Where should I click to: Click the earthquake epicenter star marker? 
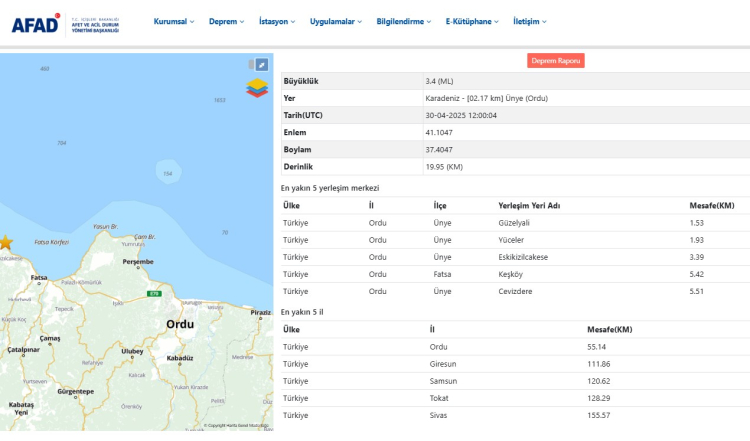pyautogui.click(x=5, y=242)
